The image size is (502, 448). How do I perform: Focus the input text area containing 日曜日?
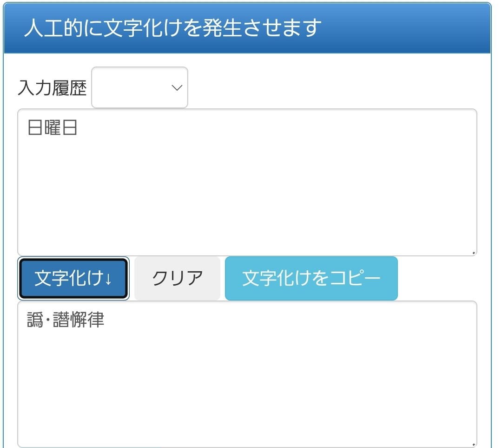247,186
